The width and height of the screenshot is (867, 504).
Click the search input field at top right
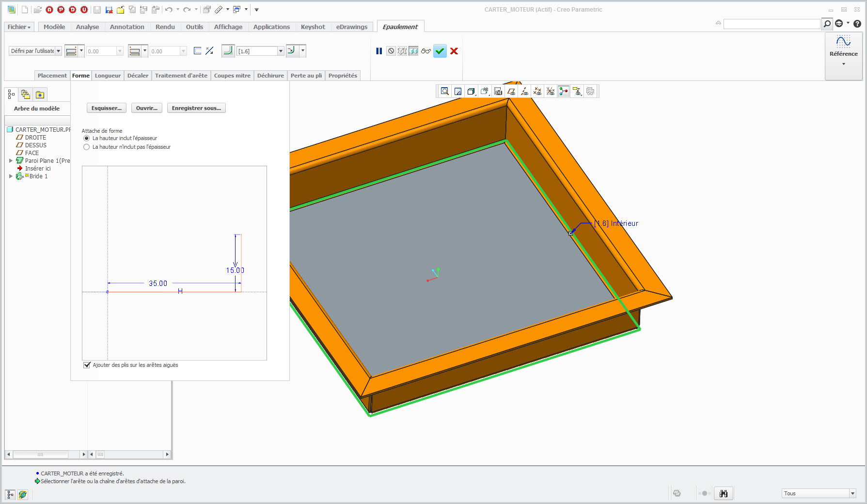tap(772, 24)
